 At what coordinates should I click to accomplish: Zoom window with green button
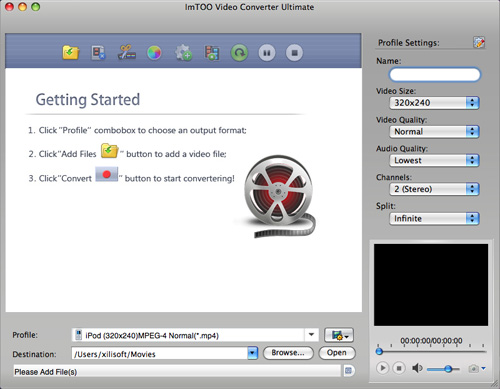pos(35,7)
